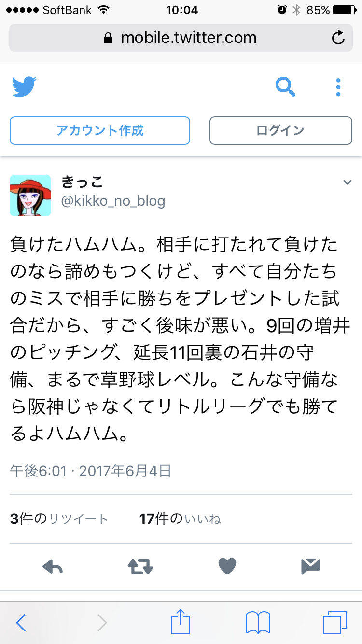View the 3件のリツイート list
The width and height of the screenshot is (362, 644).
(x=59, y=519)
